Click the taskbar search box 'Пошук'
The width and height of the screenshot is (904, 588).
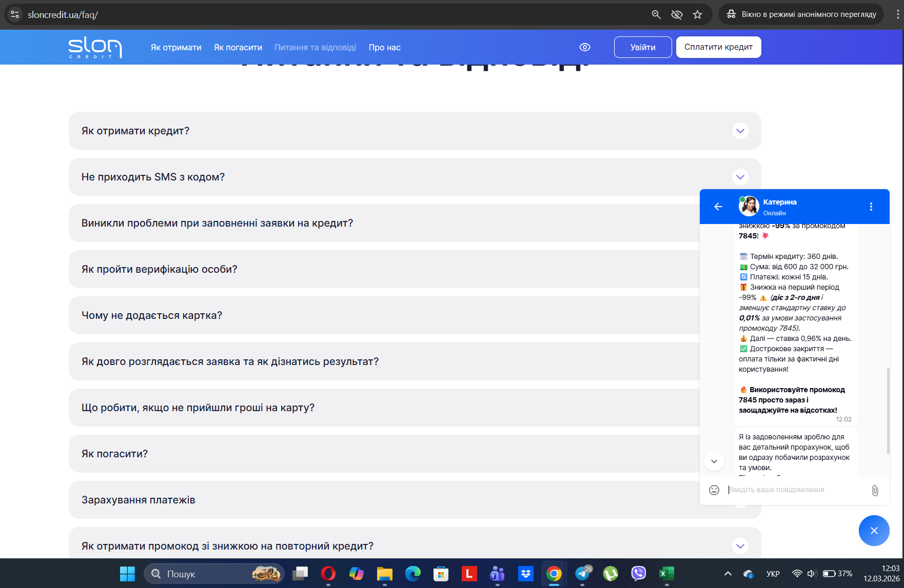coord(214,574)
